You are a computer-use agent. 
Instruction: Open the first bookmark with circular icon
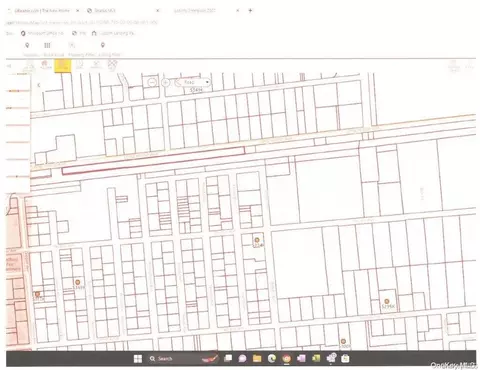(42, 33)
